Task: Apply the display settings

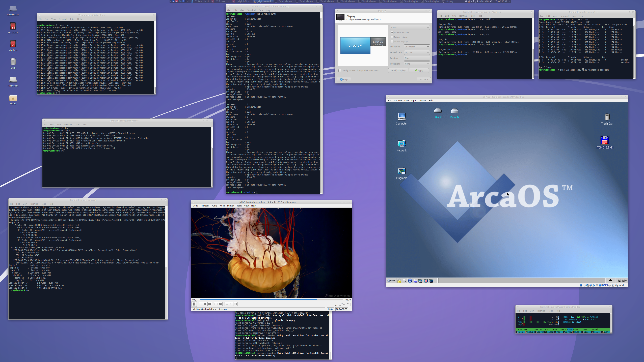Action: [x=419, y=70]
